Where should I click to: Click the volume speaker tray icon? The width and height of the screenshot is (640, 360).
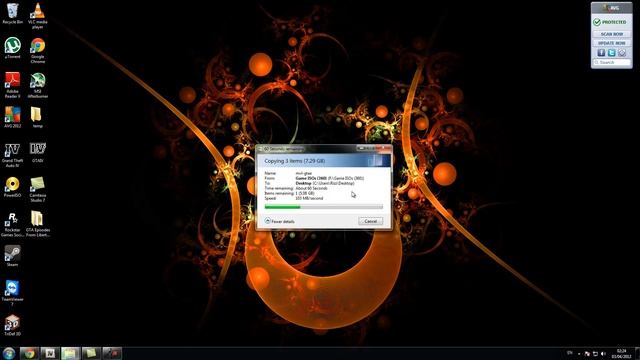click(603, 353)
